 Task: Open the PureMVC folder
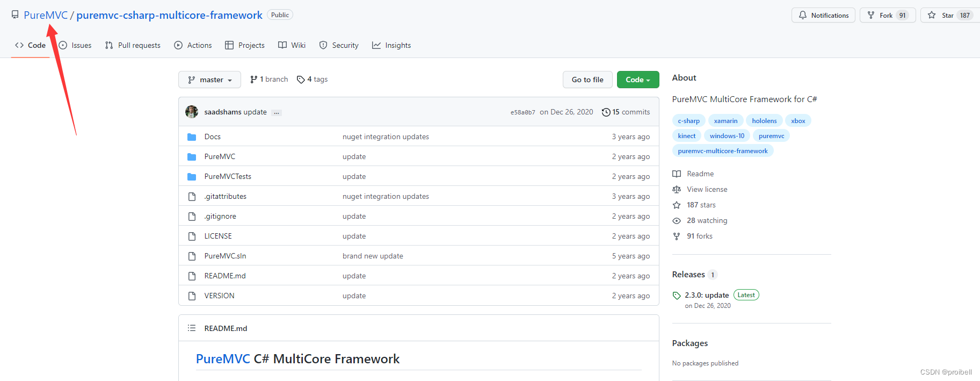click(x=220, y=156)
